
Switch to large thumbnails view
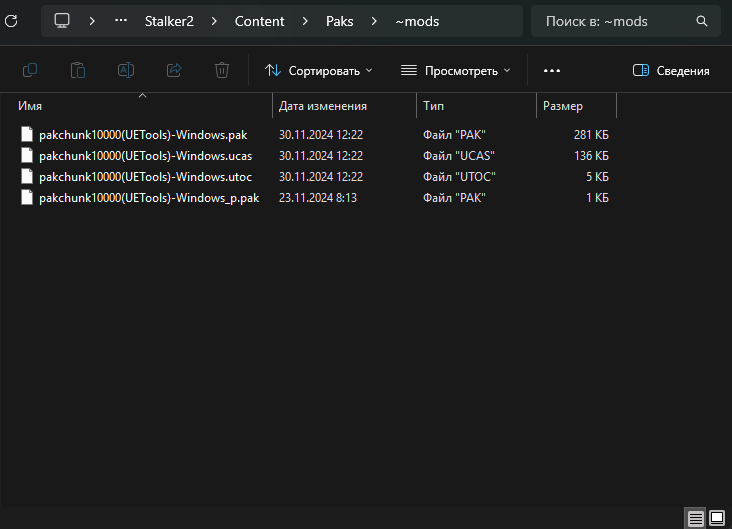coord(717,518)
